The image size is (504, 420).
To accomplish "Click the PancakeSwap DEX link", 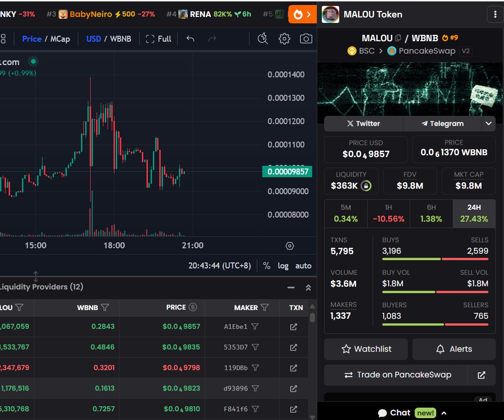I will [422, 51].
